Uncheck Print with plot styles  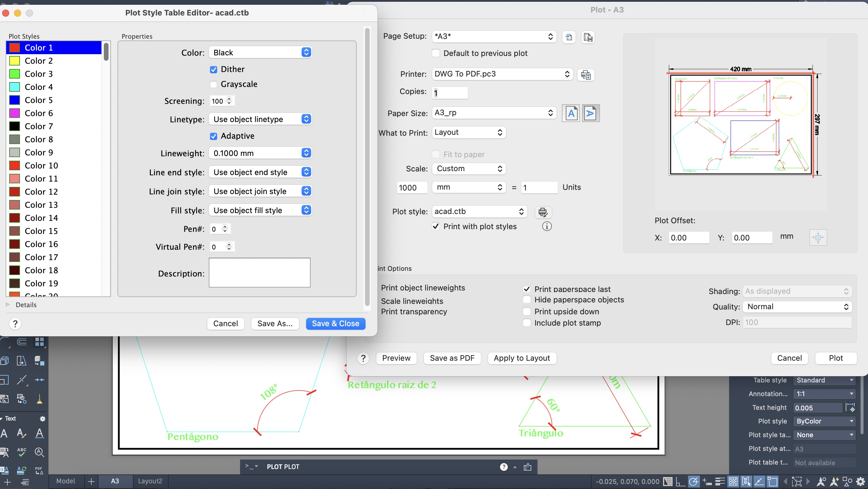pyautogui.click(x=436, y=226)
